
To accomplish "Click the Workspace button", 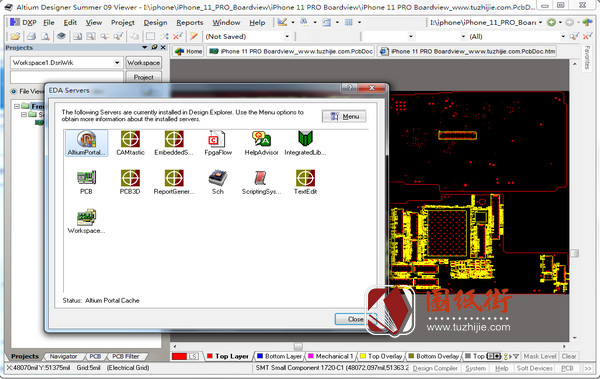I will (143, 62).
